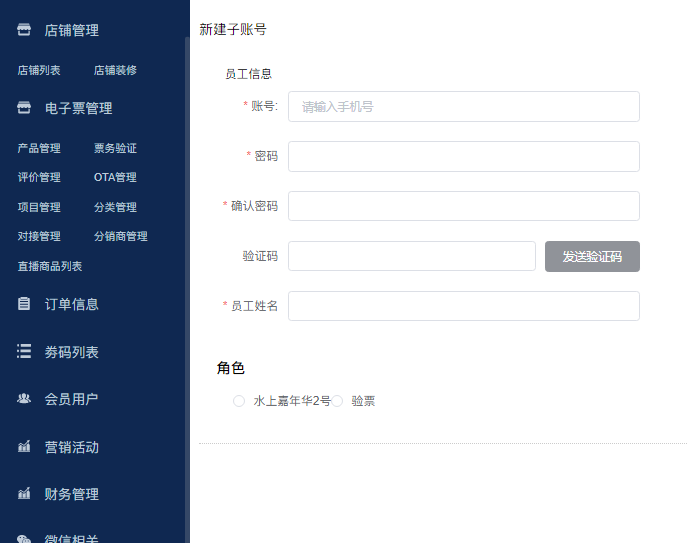Image resolution: width=687 pixels, height=543 pixels.
Task: Click the WeChat icon beside 微信相关
Action: (24, 538)
